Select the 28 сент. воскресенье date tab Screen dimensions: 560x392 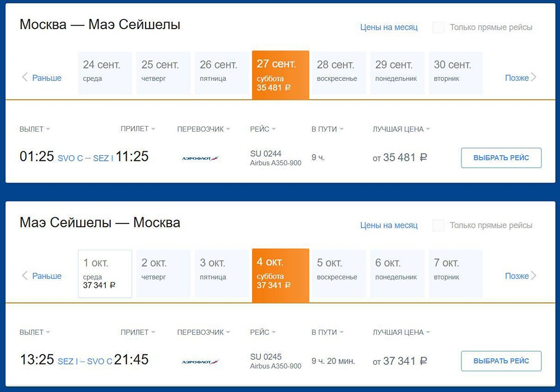pyautogui.click(x=338, y=73)
